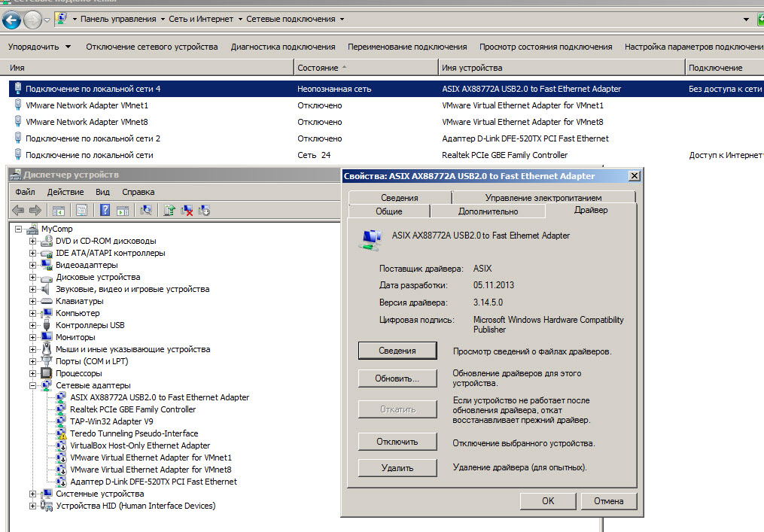This screenshot has height=532, width=764.
Task: Click the Device Manager back arrow icon
Action: pyautogui.click(x=18, y=210)
